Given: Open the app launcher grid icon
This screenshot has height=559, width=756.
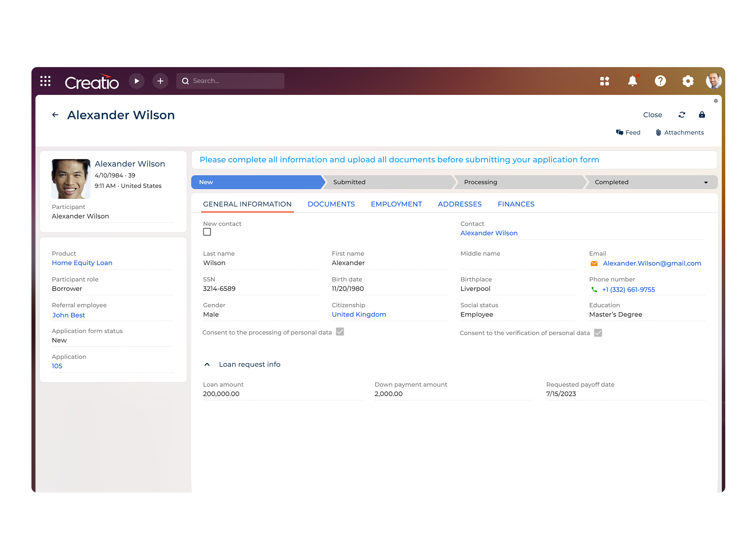Looking at the screenshot, I should pyautogui.click(x=45, y=81).
